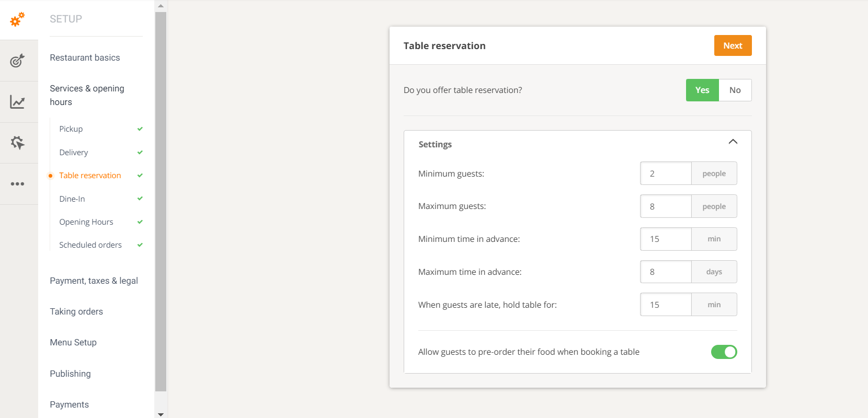Click the orange Next button

coord(733,45)
